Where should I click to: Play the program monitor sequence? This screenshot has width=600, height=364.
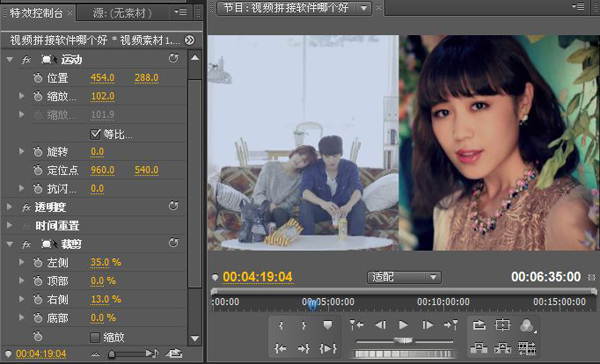[403, 325]
